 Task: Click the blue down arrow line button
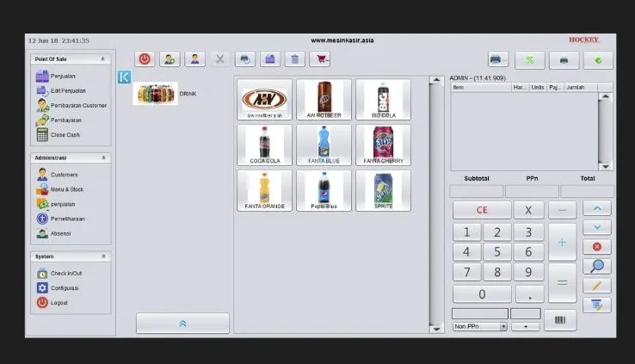coord(597,227)
